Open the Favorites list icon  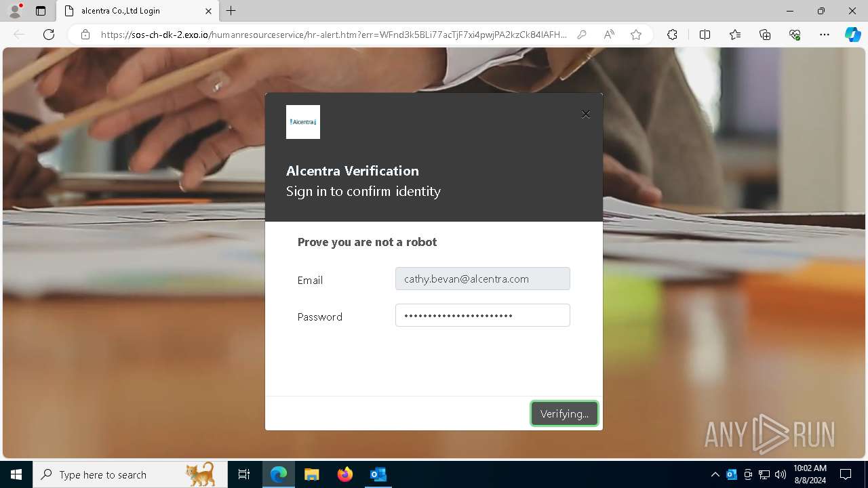[x=735, y=35]
